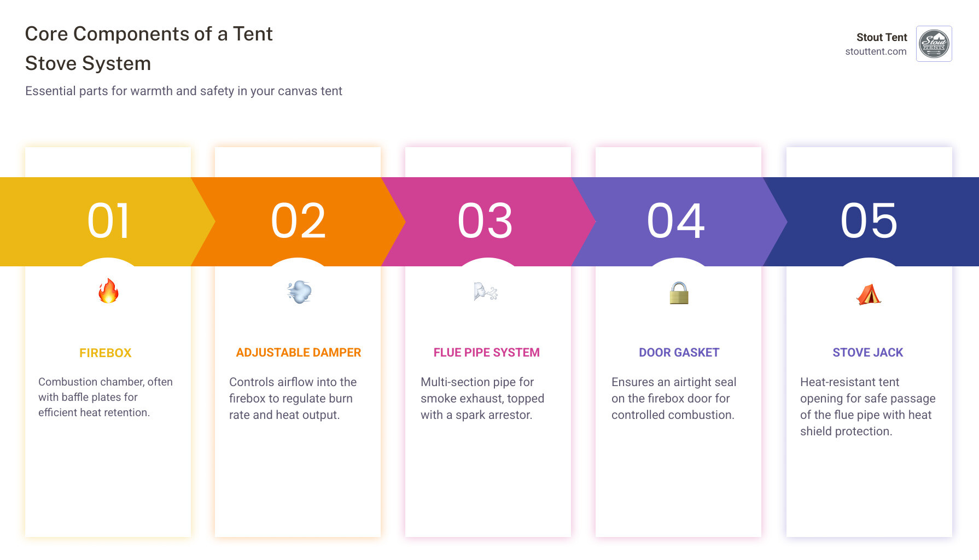The image size is (979, 560).
Task: Click the blowing smoke icon under step 03
Action: click(486, 292)
